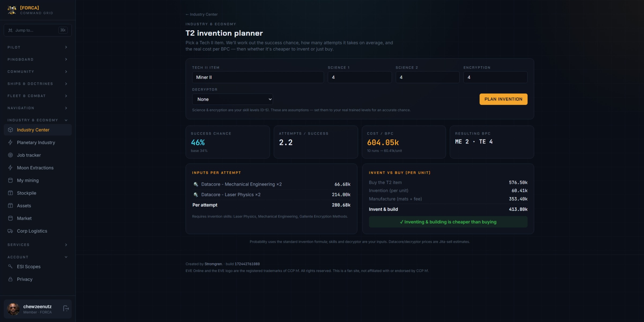This screenshot has width=644, height=322.
Task: Click the 604.05k cost per BPC
Action: click(383, 142)
